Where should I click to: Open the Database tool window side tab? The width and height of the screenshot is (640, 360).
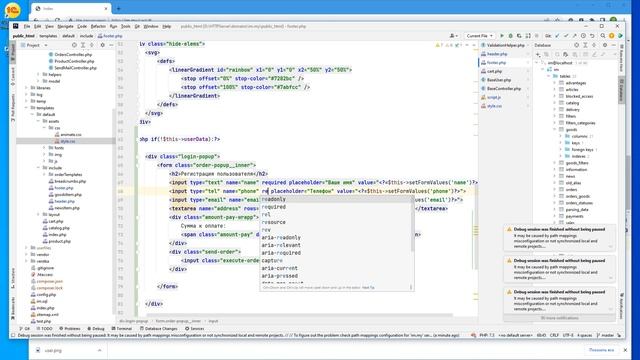(621, 91)
